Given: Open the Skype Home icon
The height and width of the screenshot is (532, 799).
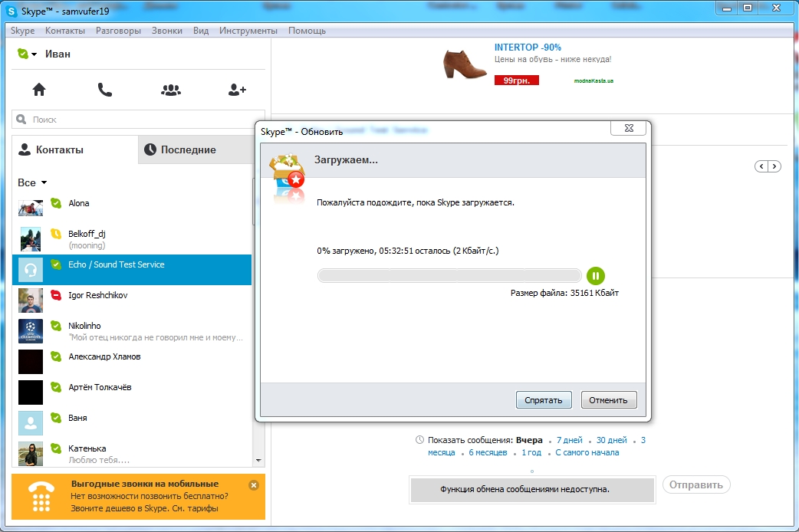Looking at the screenshot, I should 39,90.
